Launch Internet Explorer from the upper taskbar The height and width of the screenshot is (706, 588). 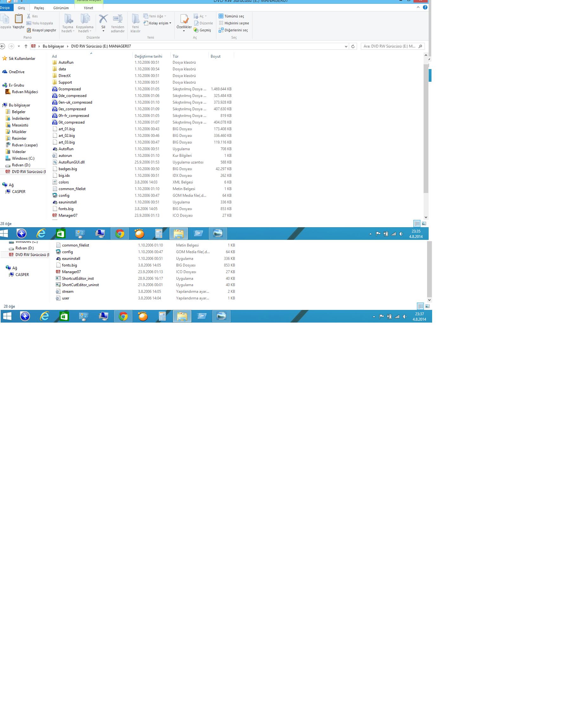coord(41,234)
